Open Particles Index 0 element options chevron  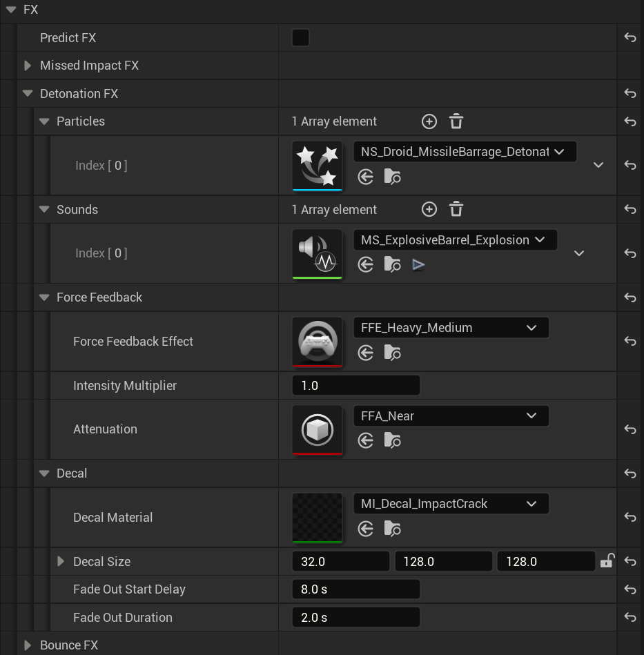(x=598, y=165)
